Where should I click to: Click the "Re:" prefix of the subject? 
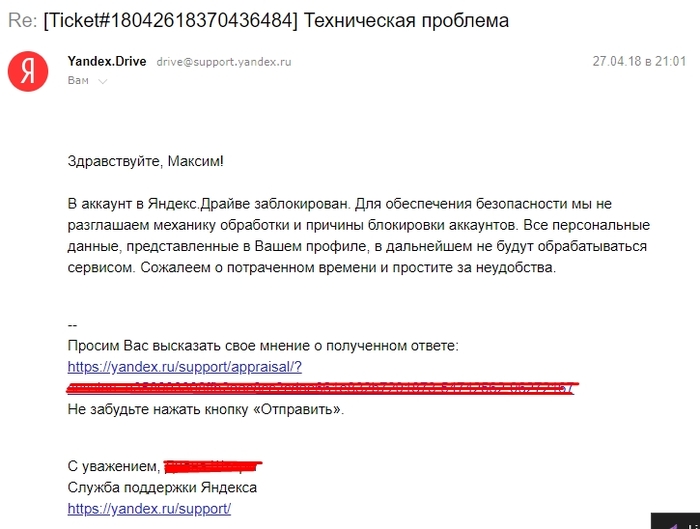click(22, 20)
